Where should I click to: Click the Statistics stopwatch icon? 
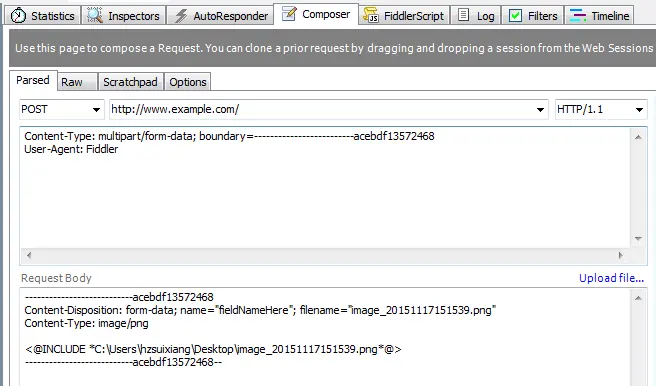(18, 16)
